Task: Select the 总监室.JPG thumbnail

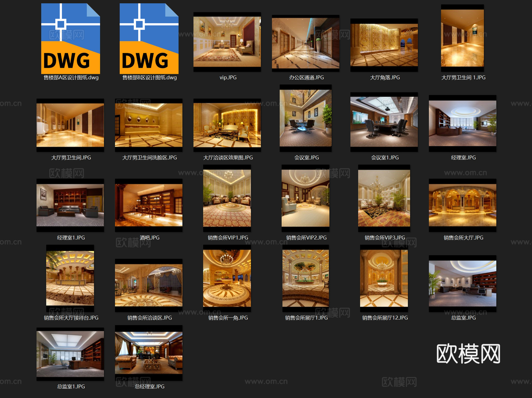Action: coord(463,284)
